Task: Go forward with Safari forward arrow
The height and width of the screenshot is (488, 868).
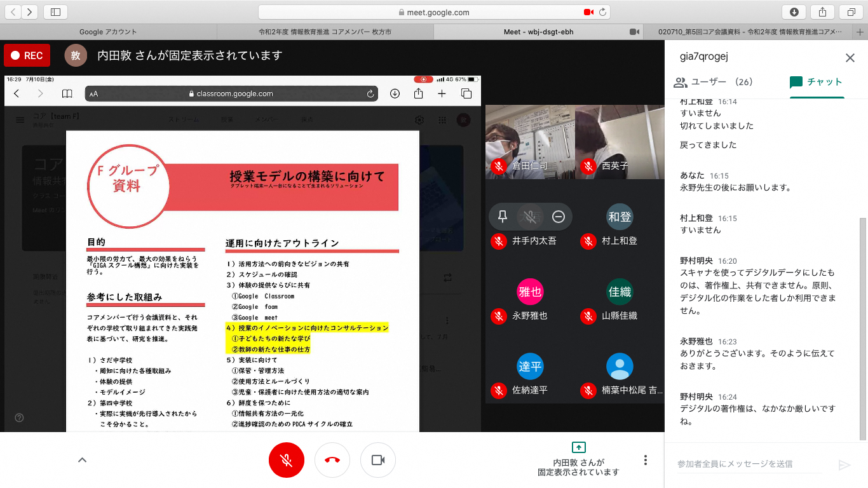Action: [30, 11]
